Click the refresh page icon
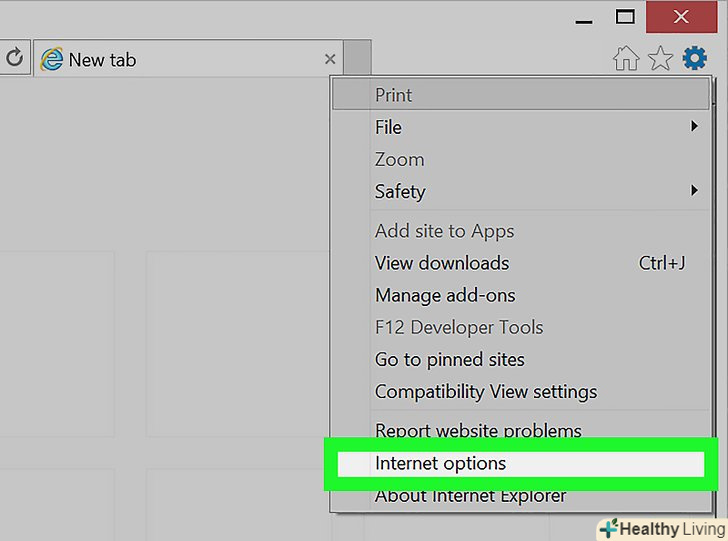The width and height of the screenshot is (728, 541). click(x=14, y=58)
